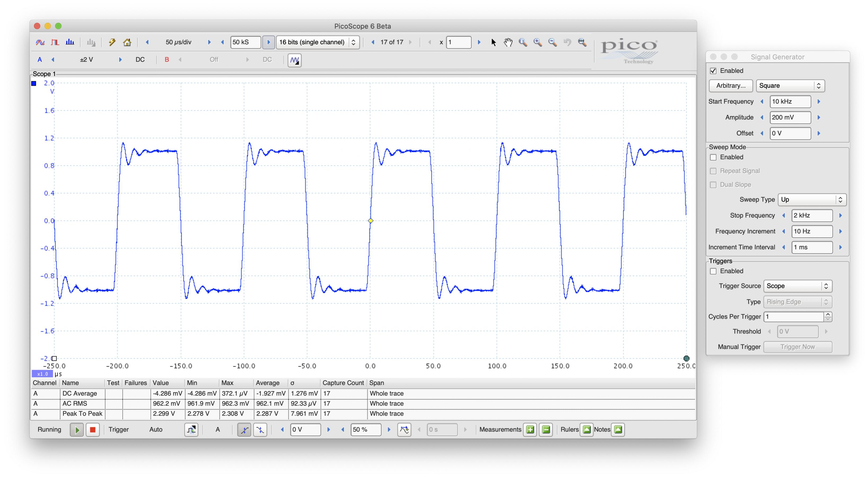Click channel A options button
This screenshot has height=478, width=868.
39,60
